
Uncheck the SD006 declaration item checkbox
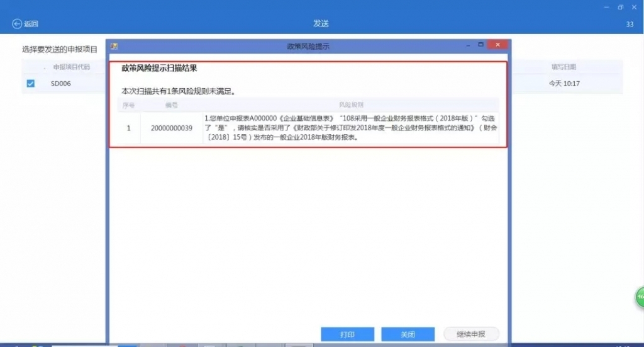[30, 84]
